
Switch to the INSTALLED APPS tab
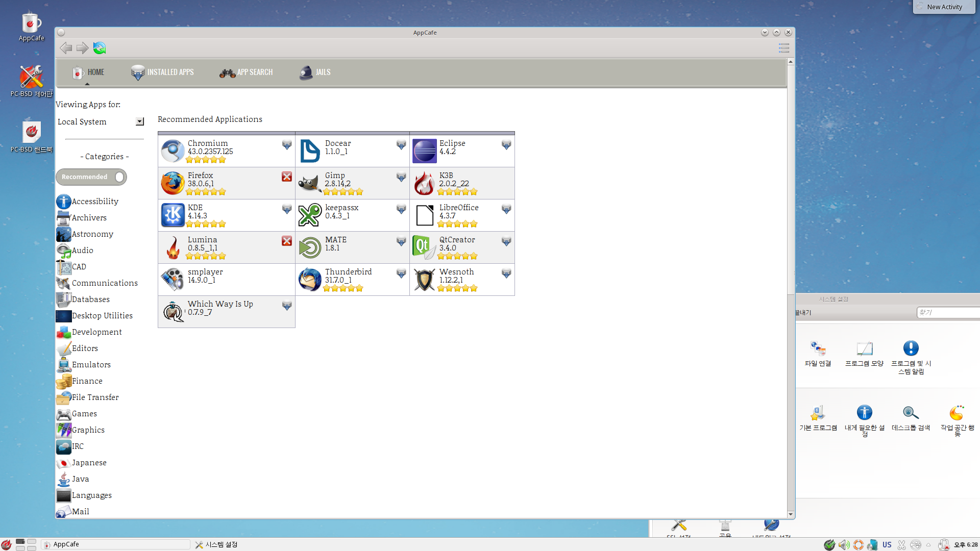coord(162,72)
